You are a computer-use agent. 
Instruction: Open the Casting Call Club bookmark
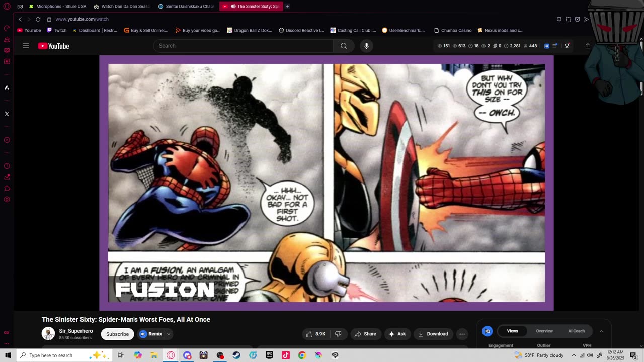[x=353, y=30]
